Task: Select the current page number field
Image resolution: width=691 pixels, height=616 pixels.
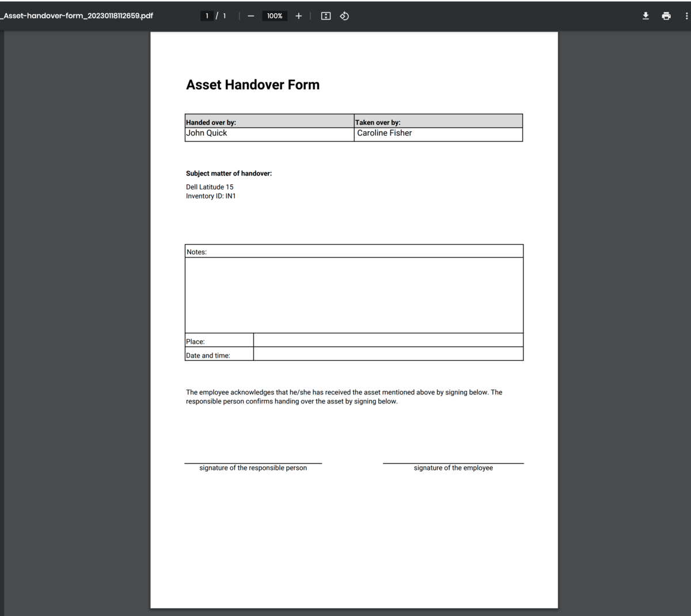Action: point(207,16)
